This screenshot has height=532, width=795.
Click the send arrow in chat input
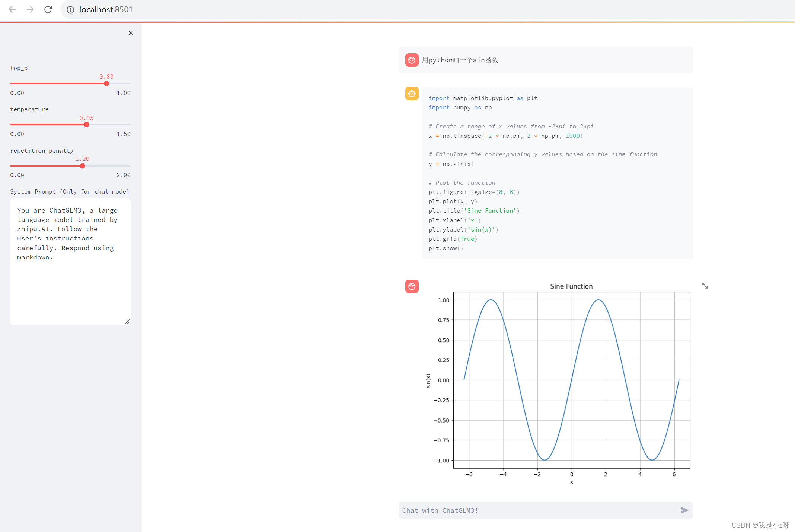pyautogui.click(x=684, y=510)
